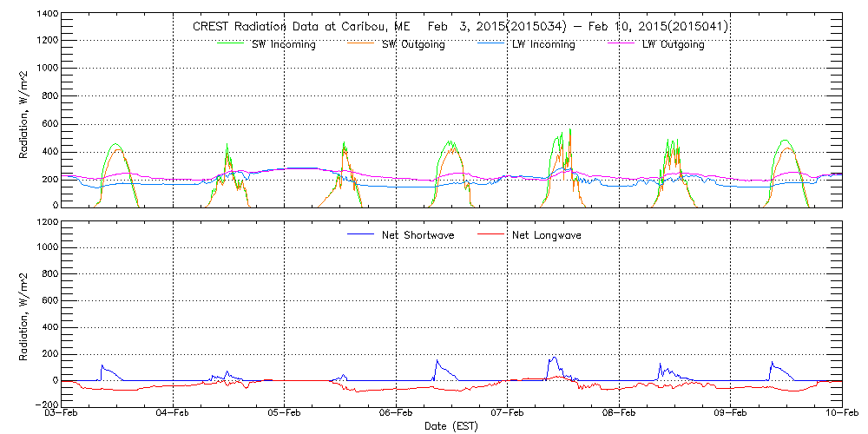Select the 'SW Outgoing' legend label

click(413, 45)
